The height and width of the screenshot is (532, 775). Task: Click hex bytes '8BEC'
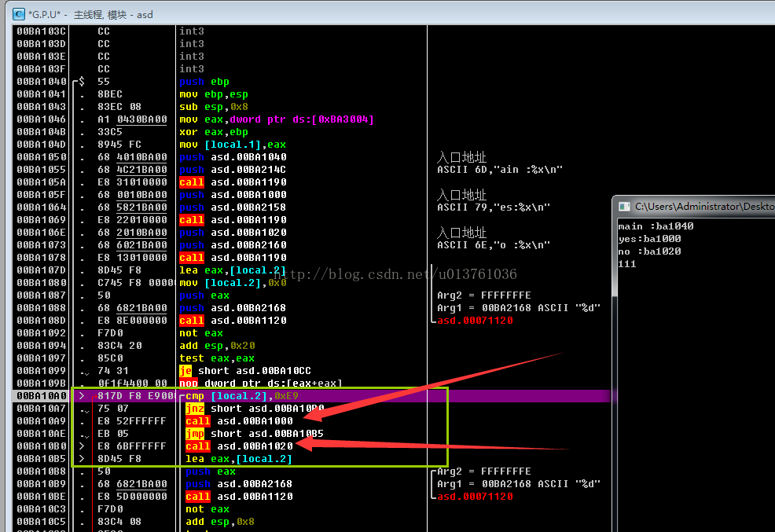110,94
